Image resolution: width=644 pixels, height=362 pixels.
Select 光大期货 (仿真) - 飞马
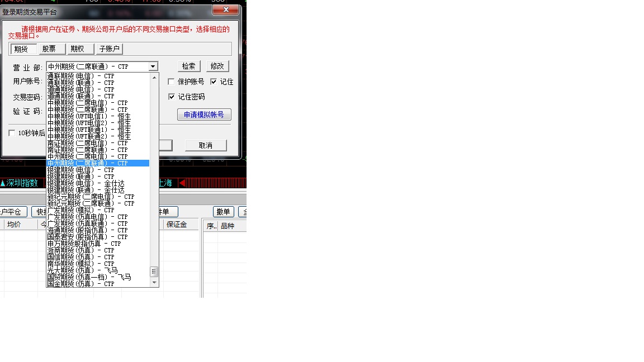[x=98, y=270]
